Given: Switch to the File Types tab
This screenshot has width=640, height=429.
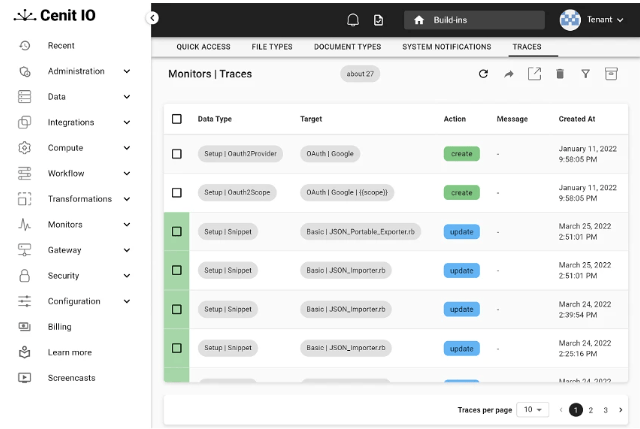Looking at the screenshot, I should 272,47.
